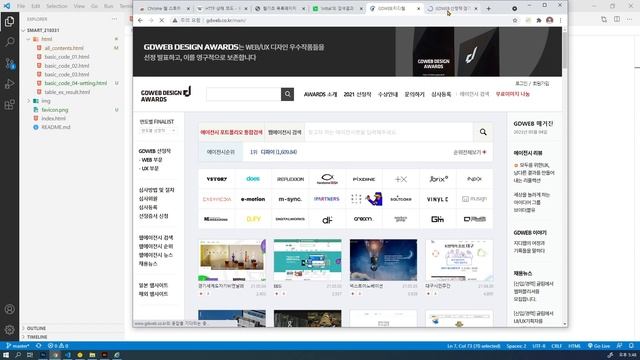The width and height of the screenshot is (640, 360).
Task: Collapse the html folder
Action: (x=46, y=39)
